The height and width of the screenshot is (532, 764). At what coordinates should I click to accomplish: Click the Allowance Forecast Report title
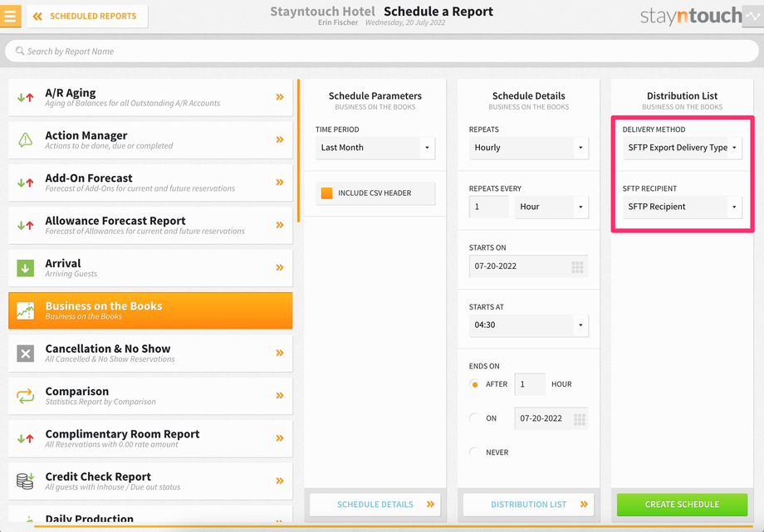(115, 221)
